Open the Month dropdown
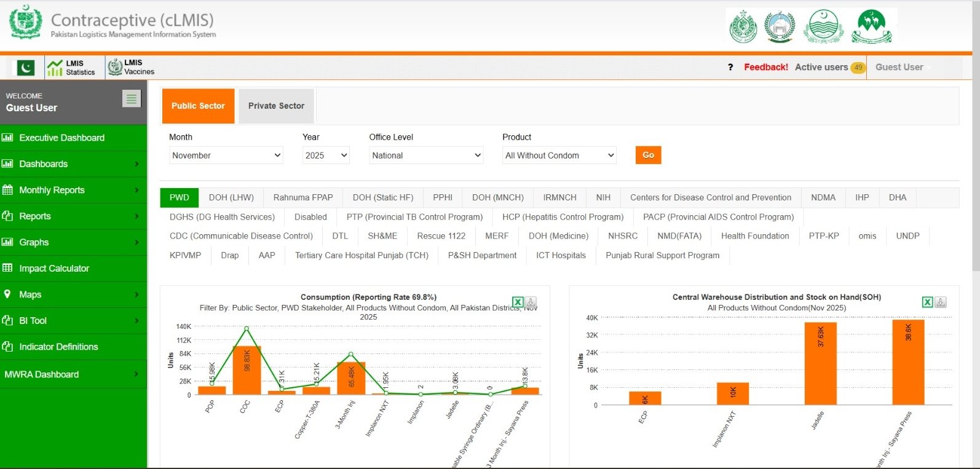This screenshot has height=469, width=980. 226,156
